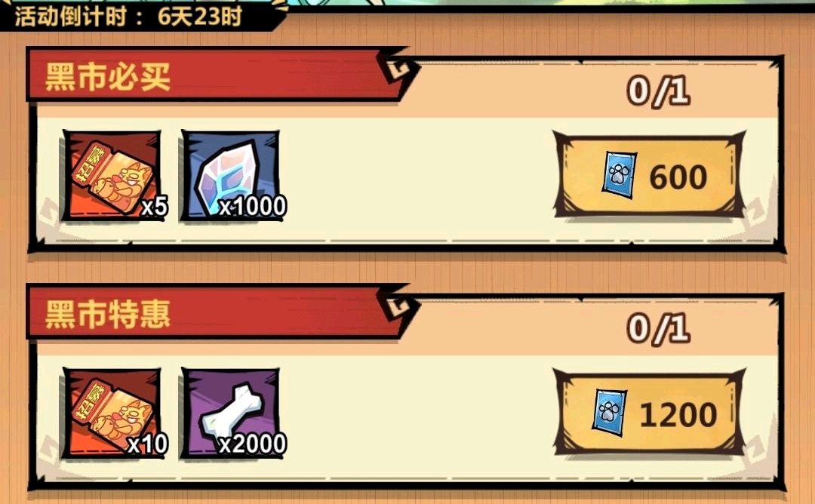The width and height of the screenshot is (815, 504).
Task: Click the x5 quantity on recruit ticket
Action: (x=155, y=207)
